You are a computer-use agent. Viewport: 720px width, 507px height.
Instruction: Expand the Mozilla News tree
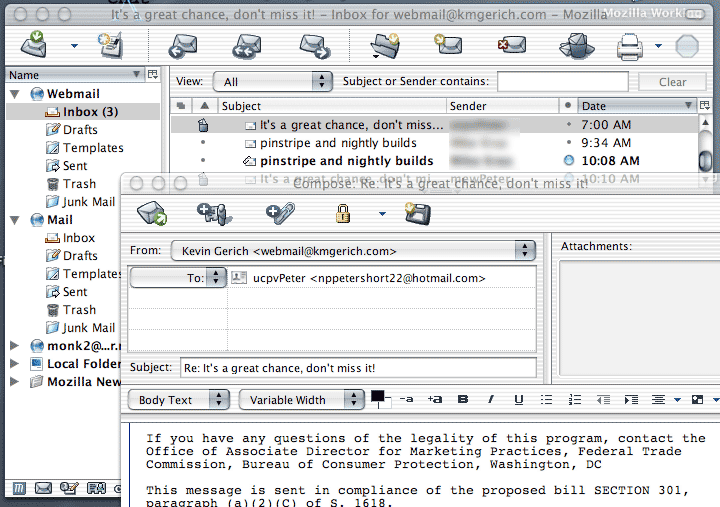click(15, 381)
